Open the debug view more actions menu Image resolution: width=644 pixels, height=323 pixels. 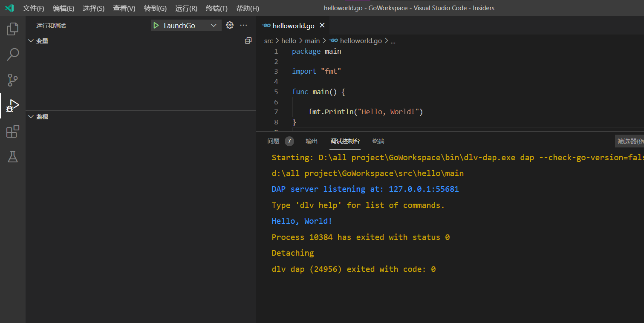pos(243,25)
